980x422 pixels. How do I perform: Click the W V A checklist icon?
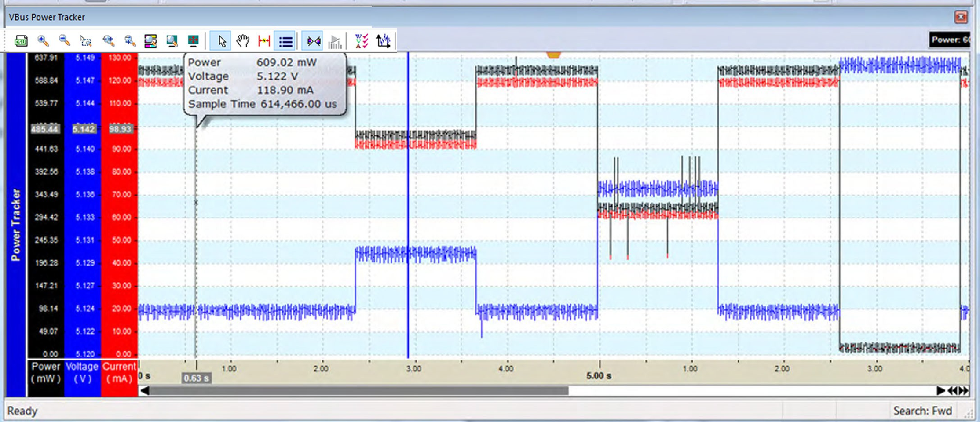pyautogui.click(x=362, y=41)
